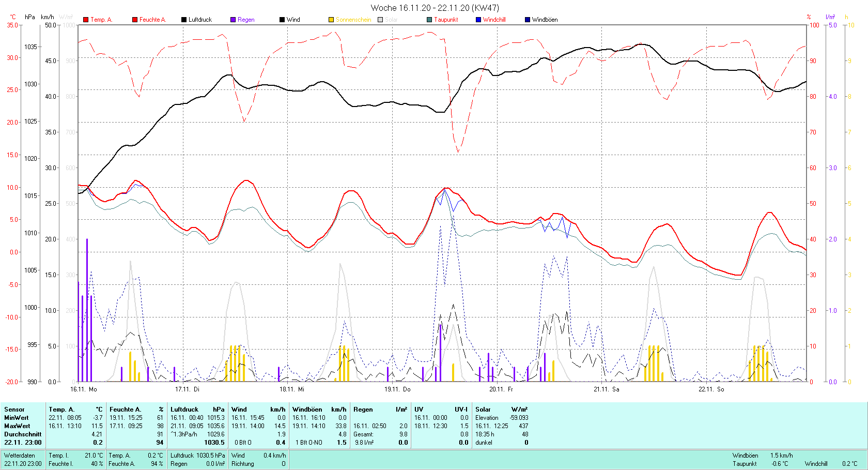Click the maximum solar value '437'

tap(523, 426)
